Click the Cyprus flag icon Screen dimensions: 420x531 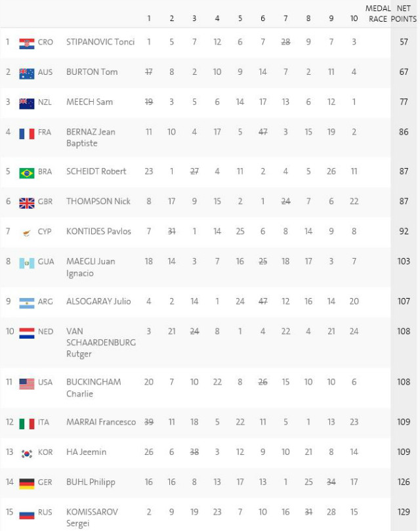[27, 233]
